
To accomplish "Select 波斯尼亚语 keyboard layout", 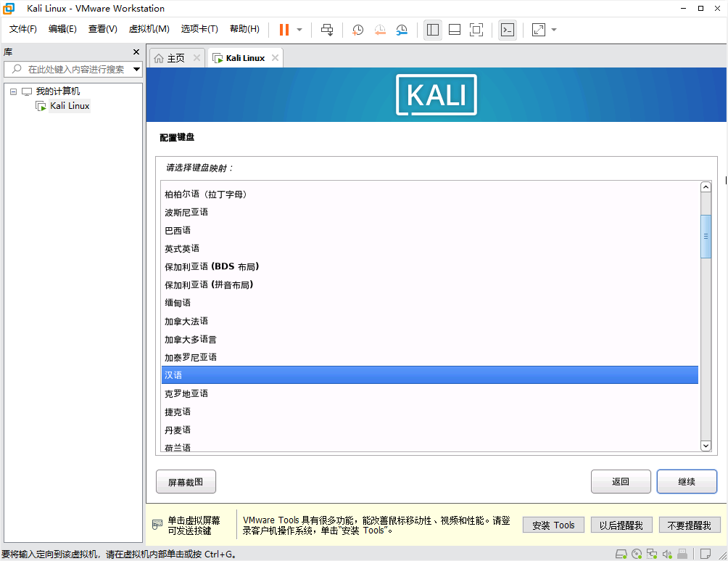I will [430, 212].
